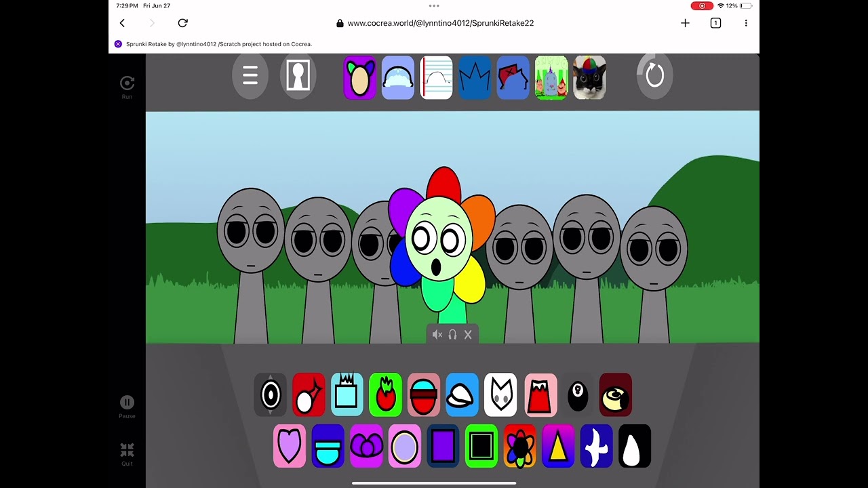This screenshot has height=488, width=868.
Task: Open a new browser tab with plus
Action: coord(685,23)
